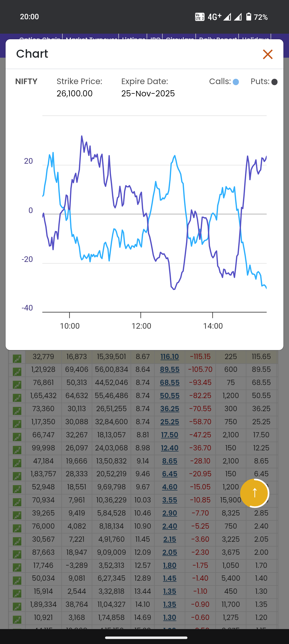Open chart icon in the 50.55 row
289x644 pixels.
pos(17,398)
